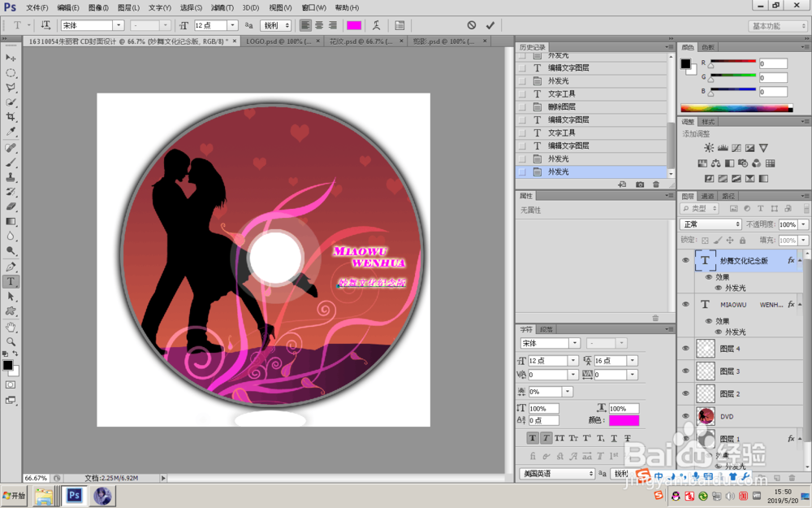The image size is (812, 508).
Task: Open layer blend mode 正常 dropdown
Action: click(x=710, y=224)
